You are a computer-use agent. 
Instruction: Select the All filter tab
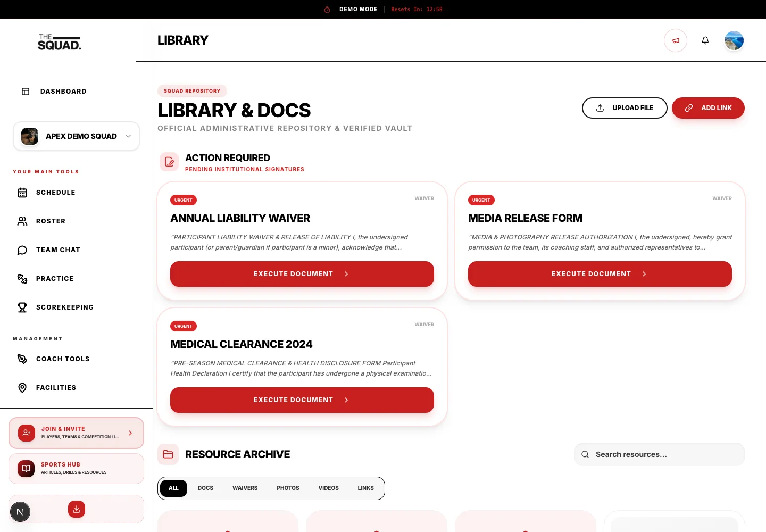(x=174, y=488)
